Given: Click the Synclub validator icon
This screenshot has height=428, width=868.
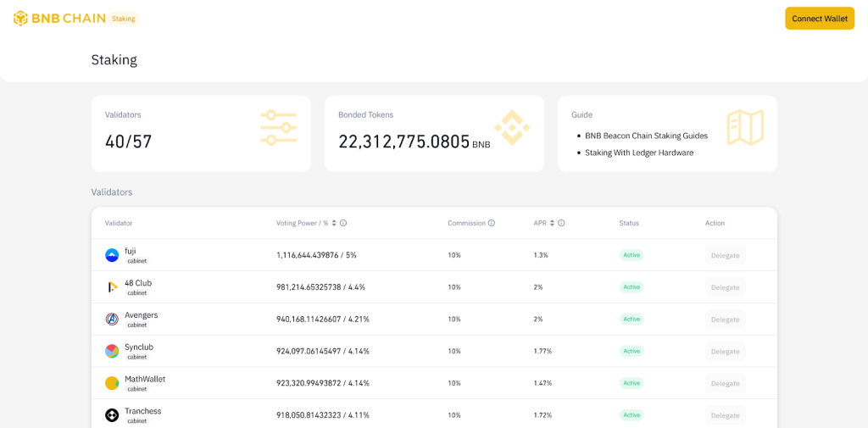Looking at the screenshot, I should [x=112, y=351].
